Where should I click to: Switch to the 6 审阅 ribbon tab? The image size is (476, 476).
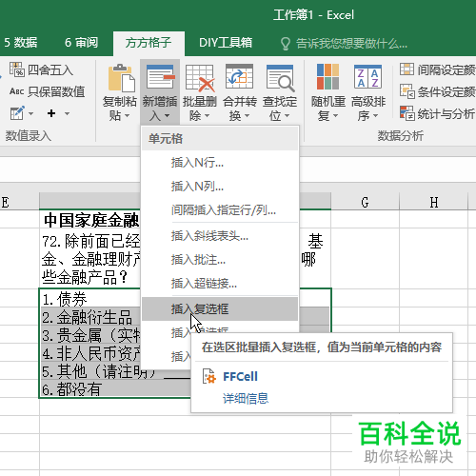(81, 43)
